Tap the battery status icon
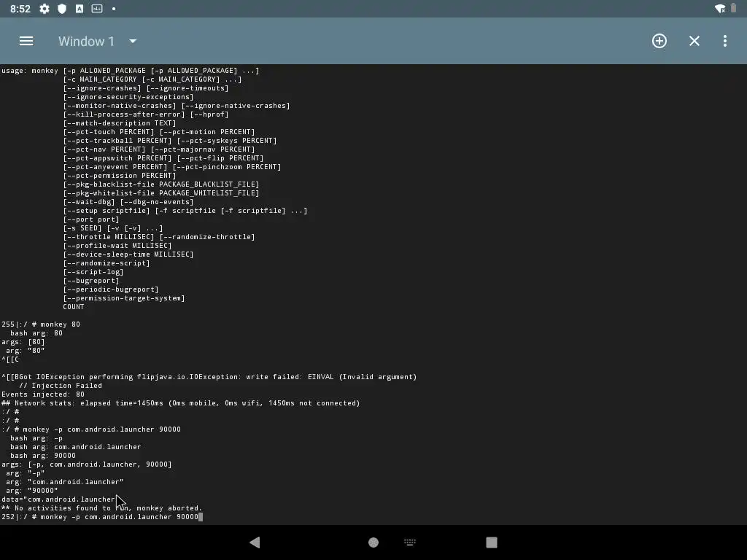Viewport: 747px width, 560px height. (734, 9)
